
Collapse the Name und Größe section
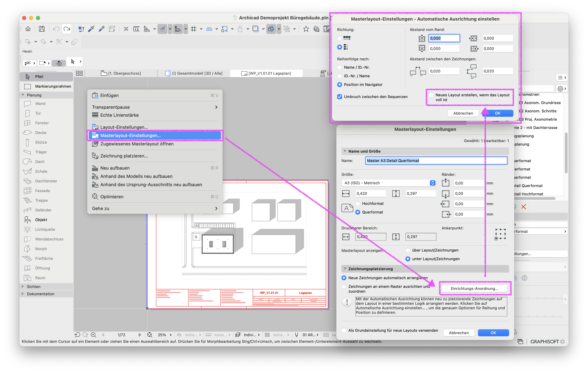tap(345, 151)
